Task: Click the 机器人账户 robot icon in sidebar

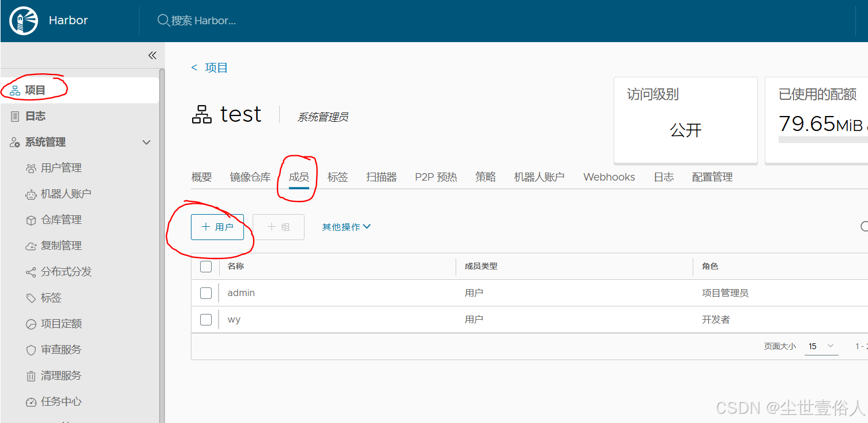Action: (x=31, y=194)
